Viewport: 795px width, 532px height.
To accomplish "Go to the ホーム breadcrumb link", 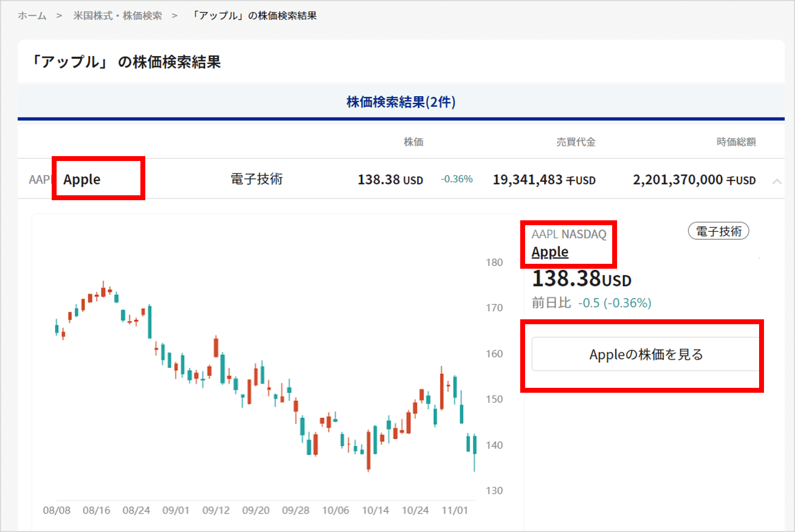I will (x=32, y=16).
